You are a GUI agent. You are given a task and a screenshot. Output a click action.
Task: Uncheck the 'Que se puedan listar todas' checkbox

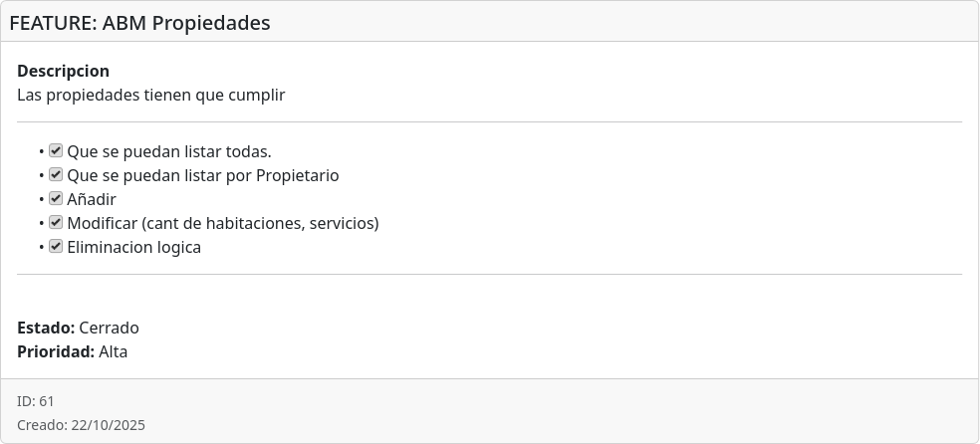(x=56, y=151)
